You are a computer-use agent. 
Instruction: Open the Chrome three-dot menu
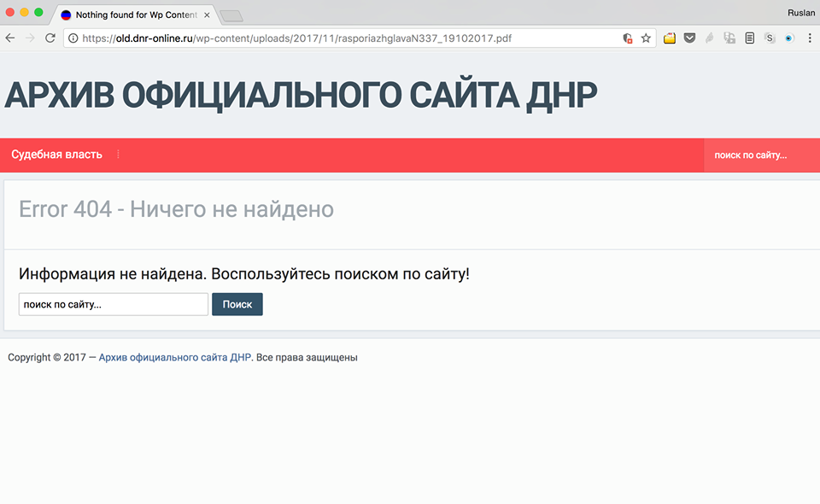810,38
